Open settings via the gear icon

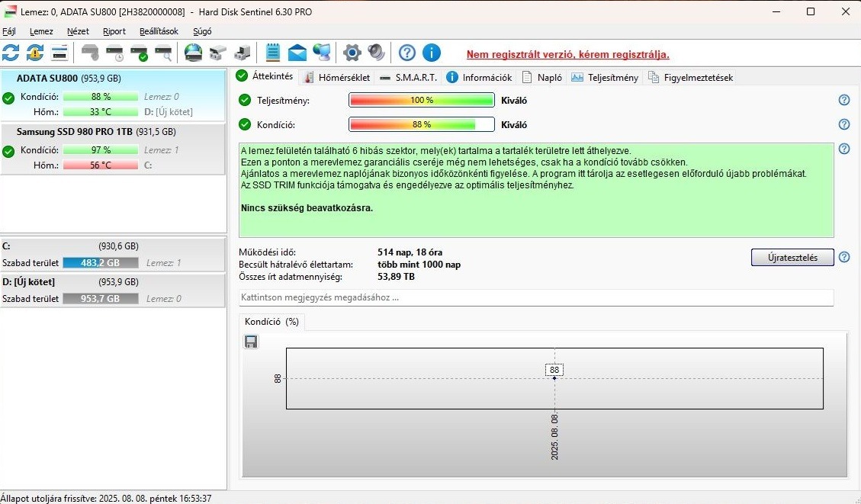point(352,53)
